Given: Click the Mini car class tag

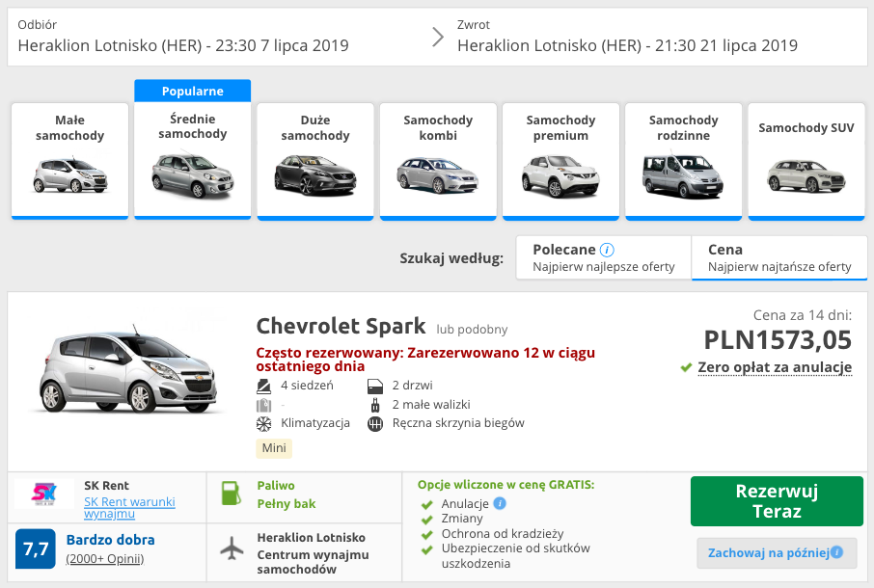Looking at the screenshot, I should point(274,448).
